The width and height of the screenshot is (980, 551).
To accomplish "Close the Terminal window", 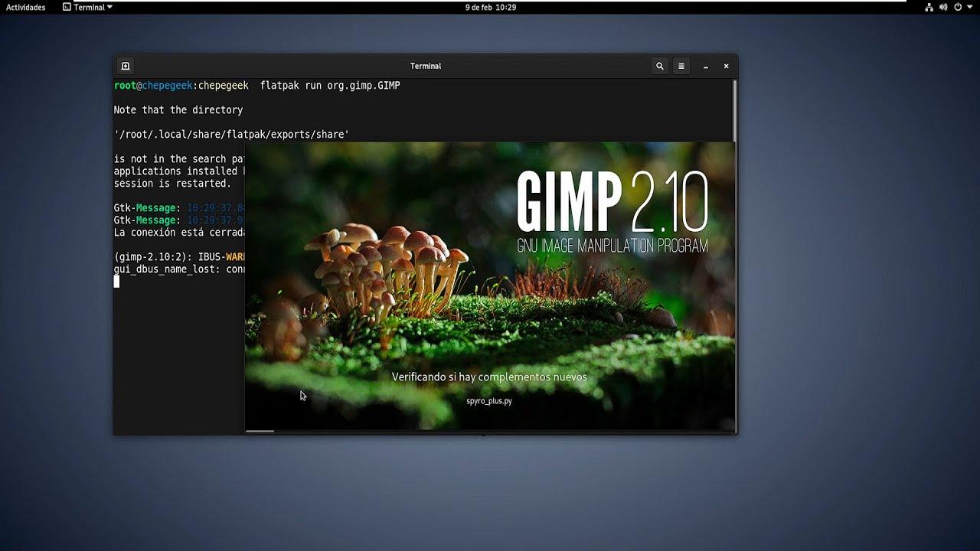I will [726, 66].
